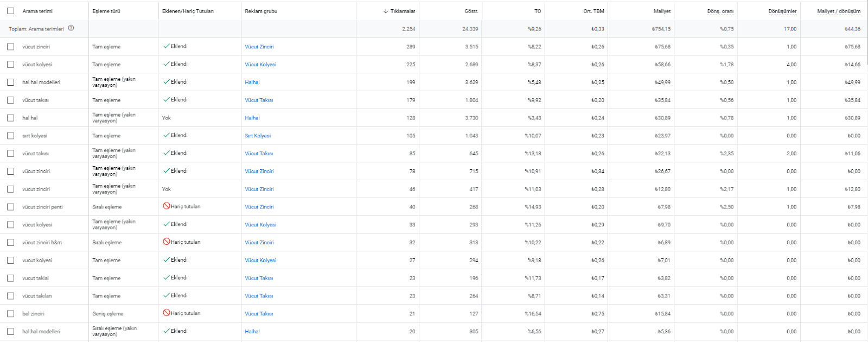Click the sort arrow next to Tıklamalar

point(386,11)
